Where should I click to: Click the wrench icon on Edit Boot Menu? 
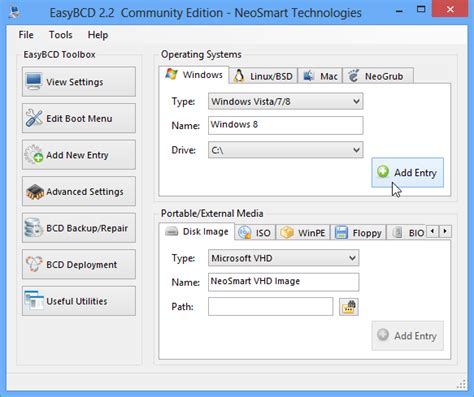34,118
